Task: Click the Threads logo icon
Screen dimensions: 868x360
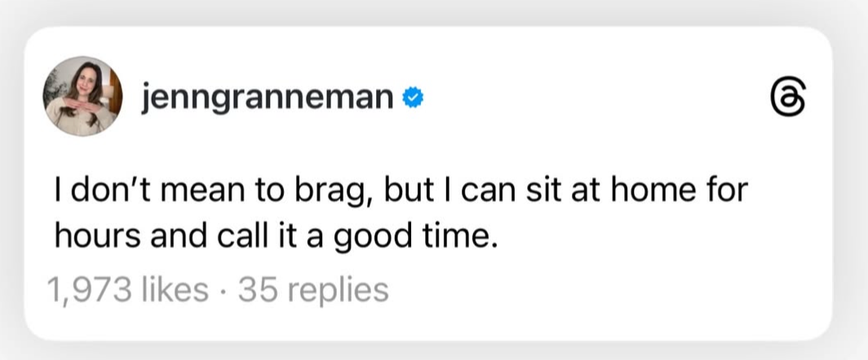Action: (x=789, y=98)
